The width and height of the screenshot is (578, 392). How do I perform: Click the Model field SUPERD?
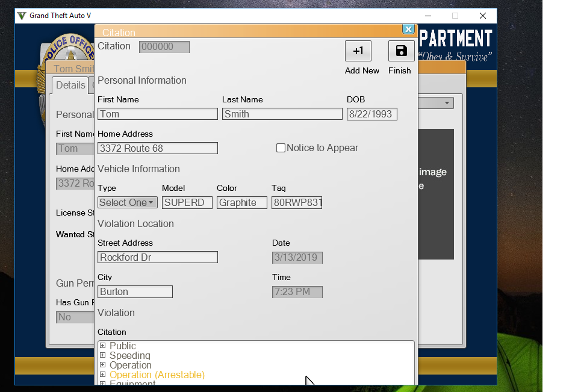[x=187, y=202]
